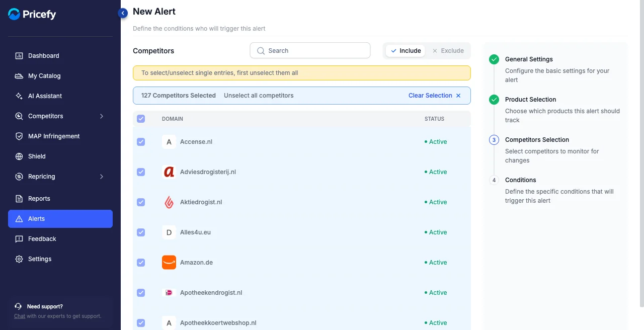
Task: Click step 3 Competitors Selection circle
Action: 494,140
